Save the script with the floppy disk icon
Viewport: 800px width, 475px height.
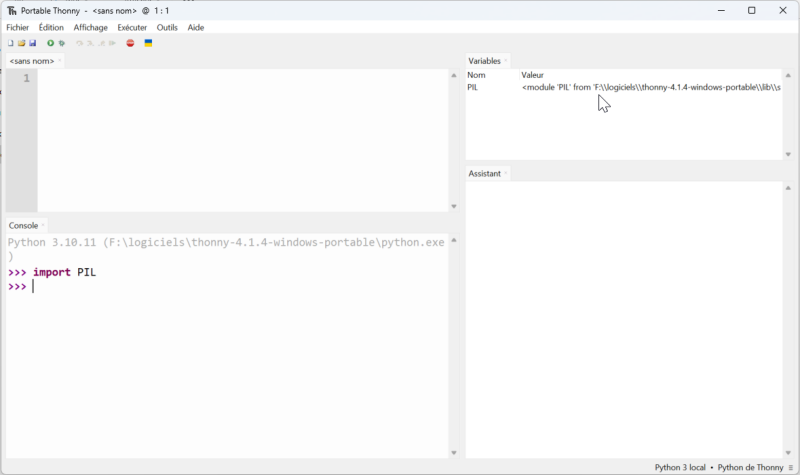[x=33, y=43]
